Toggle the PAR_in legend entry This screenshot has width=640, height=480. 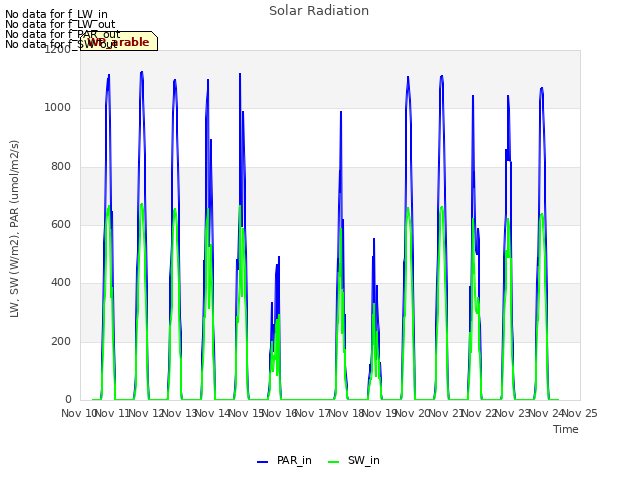click(x=284, y=460)
